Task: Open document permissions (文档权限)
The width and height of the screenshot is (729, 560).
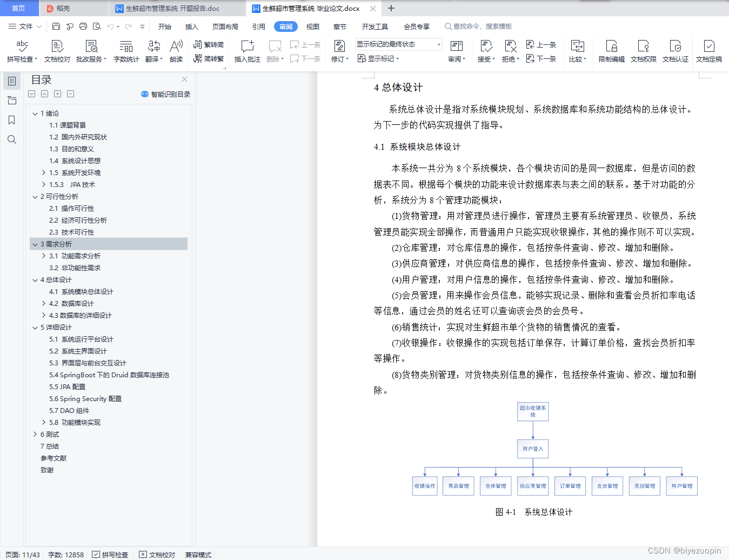Action: coord(643,51)
